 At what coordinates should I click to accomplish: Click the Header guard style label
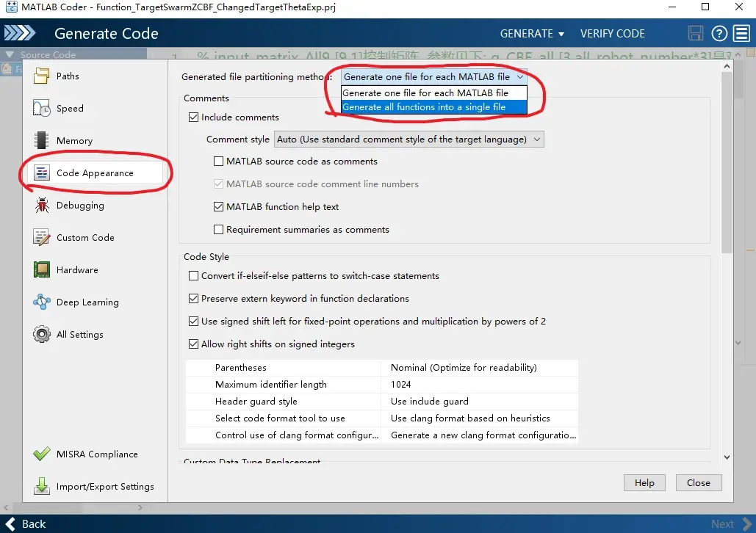(256, 402)
